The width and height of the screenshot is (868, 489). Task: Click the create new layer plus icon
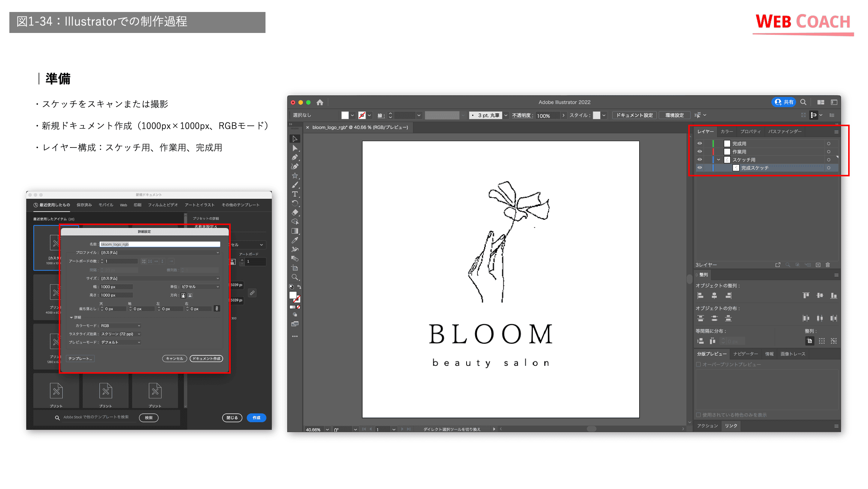pyautogui.click(x=818, y=265)
